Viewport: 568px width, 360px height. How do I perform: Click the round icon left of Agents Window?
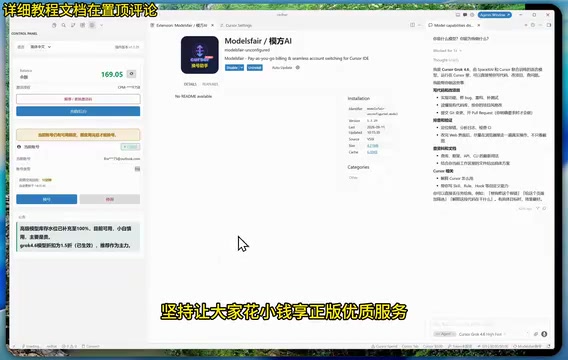(472, 15)
